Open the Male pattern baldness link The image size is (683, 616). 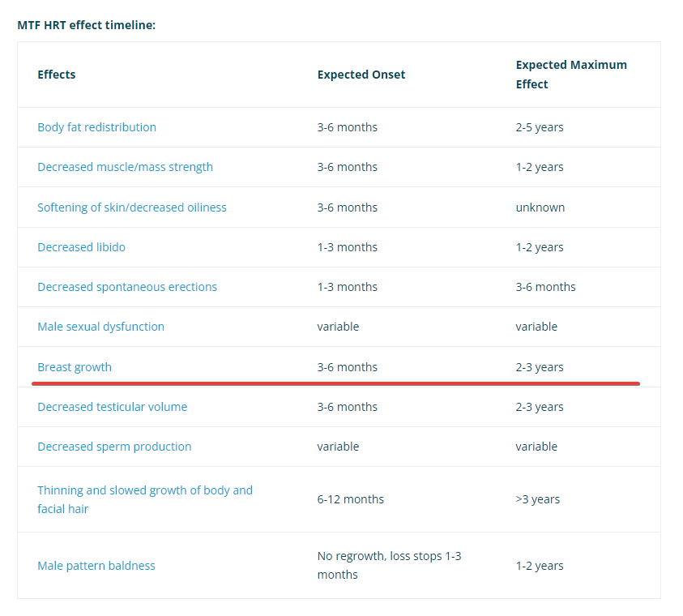[96, 566]
